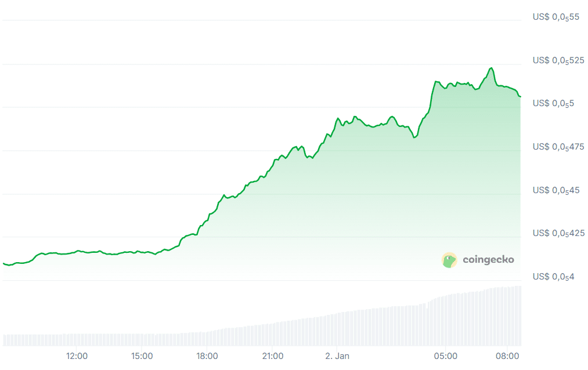Select the 15:00 time axis label
This screenshot has width=588, height=370.
click(142, 356)
